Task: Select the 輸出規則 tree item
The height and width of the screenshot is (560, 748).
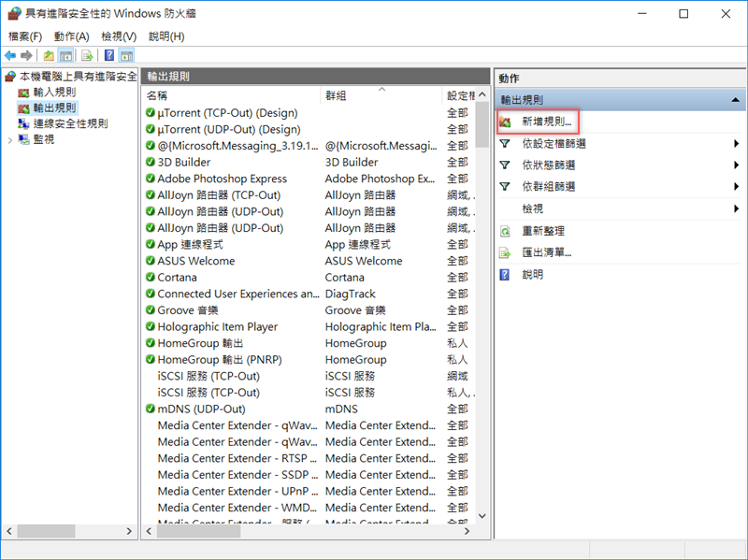Action: click(x=54, y=108)
